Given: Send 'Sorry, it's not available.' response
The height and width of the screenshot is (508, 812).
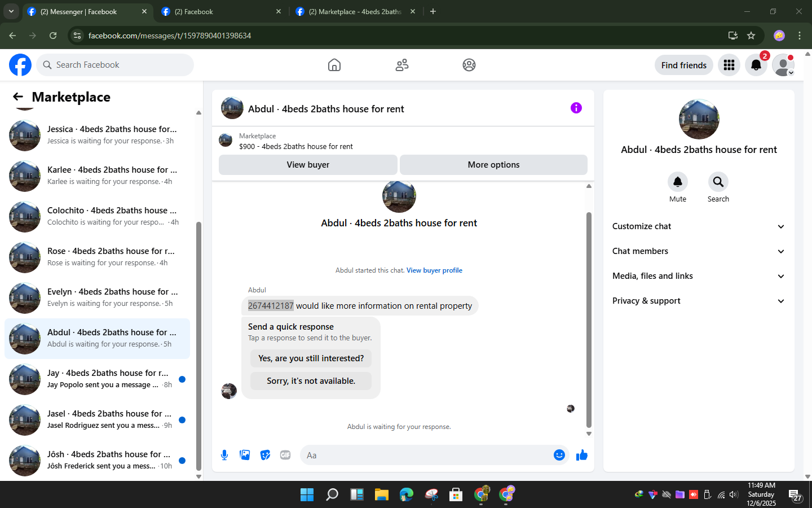Looking at the screenshot, I should [311, 381].
